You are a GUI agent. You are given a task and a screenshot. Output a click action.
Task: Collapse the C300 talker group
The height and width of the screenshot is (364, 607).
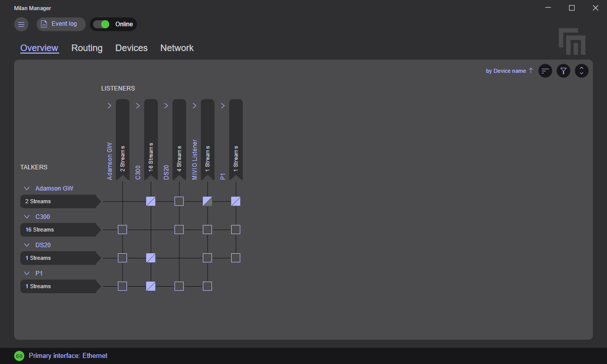(26, 216)
